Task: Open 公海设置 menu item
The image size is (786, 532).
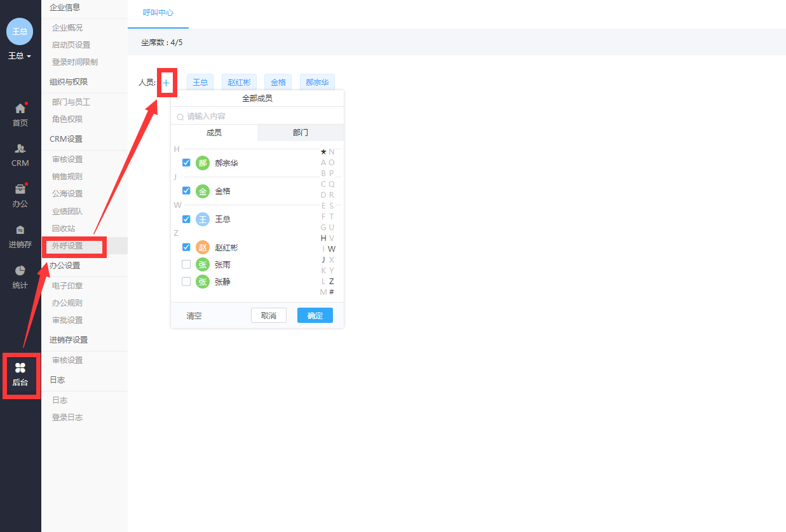Action: pyautogui.click(x=67, y=194)
